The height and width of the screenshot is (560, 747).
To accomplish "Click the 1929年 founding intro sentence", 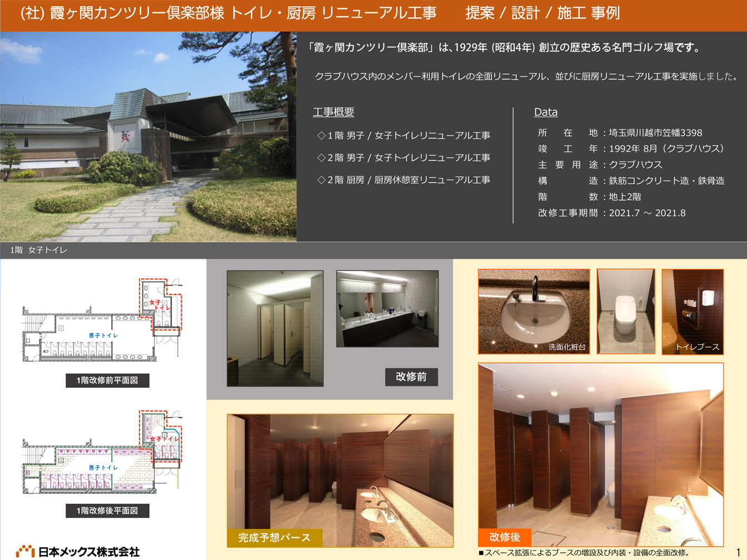I will (x=504, y=48).
